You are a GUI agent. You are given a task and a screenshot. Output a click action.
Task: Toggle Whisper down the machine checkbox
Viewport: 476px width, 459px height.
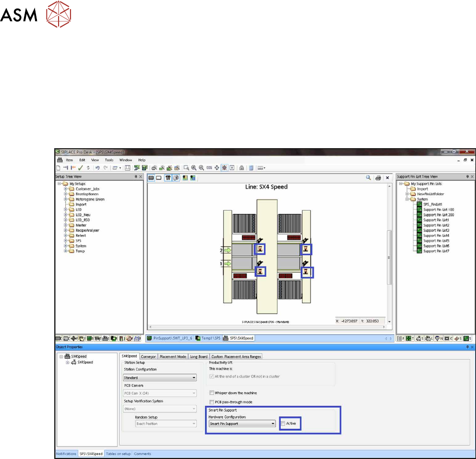click(212, 393)
